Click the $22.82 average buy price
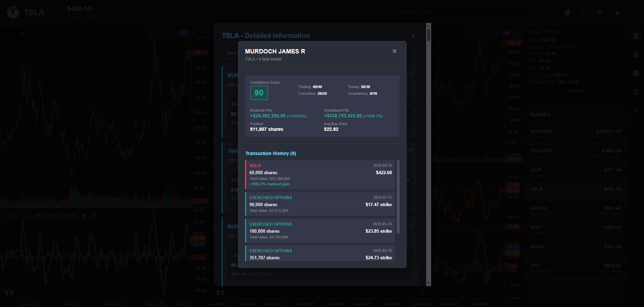 331,129
